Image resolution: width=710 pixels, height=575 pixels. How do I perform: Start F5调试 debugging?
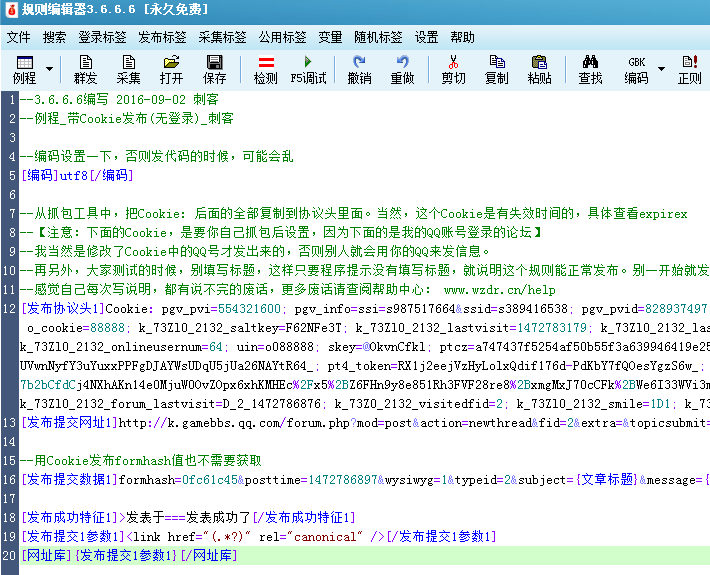click(308, 70)
